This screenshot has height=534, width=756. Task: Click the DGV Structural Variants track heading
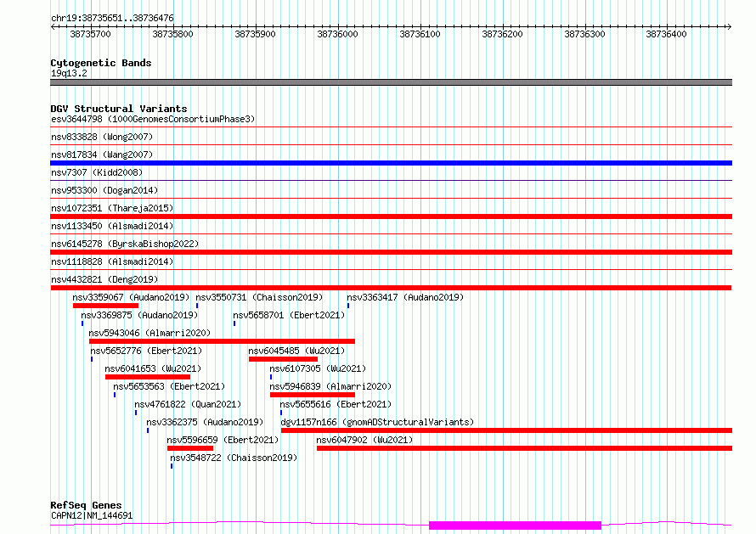119,109
